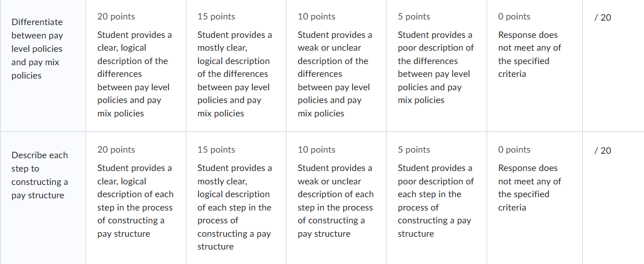Click 'Response does not meet' text in second row
Viewport: 644px width, 264px height.
click(529, 175)
